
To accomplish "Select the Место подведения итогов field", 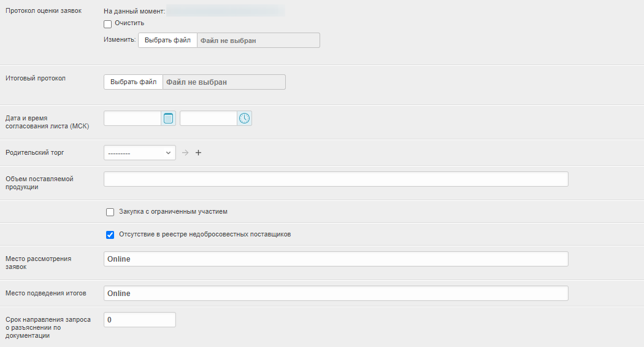I will (336, 294).
